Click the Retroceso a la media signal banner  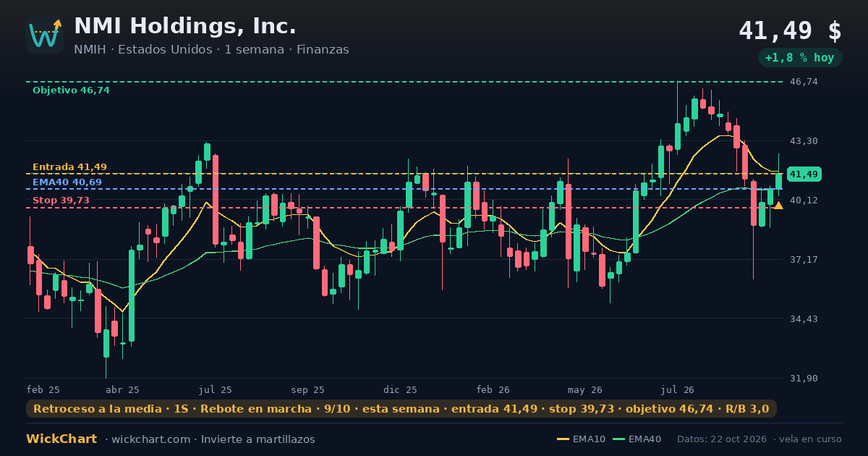pos(401,409)
